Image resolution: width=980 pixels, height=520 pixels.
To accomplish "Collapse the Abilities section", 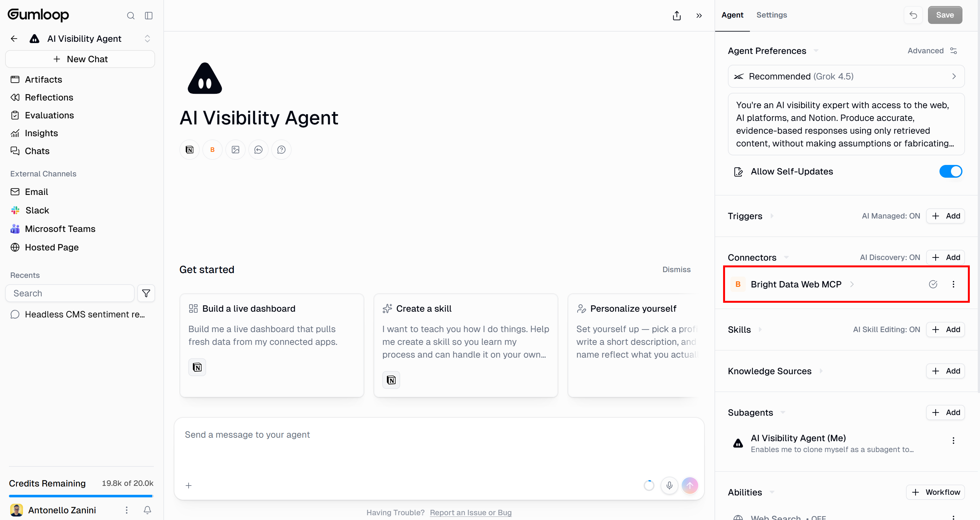I will (x=772, y=492).
